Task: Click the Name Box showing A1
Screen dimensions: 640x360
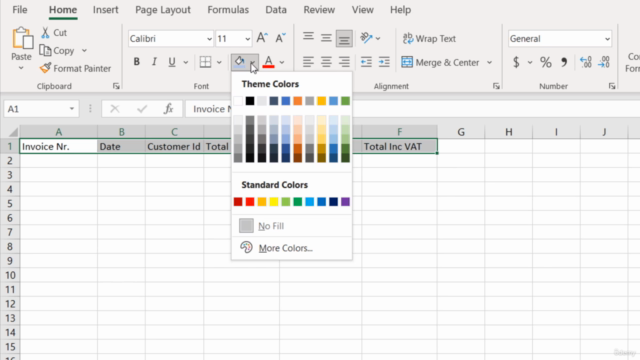Action: click(x=41, y=109)
